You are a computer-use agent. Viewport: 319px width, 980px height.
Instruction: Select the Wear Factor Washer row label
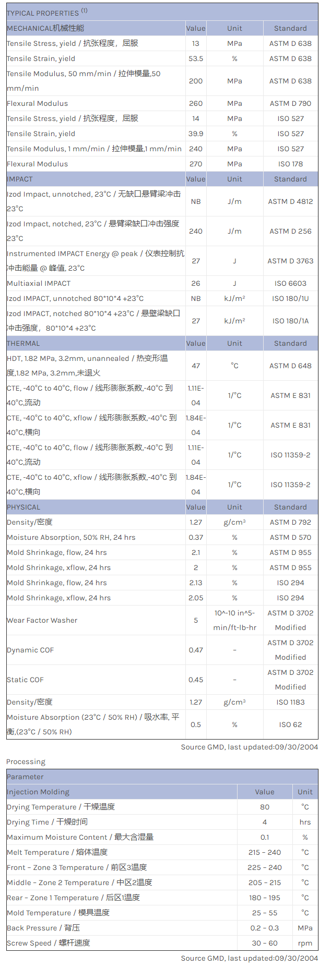click(42, 620)
